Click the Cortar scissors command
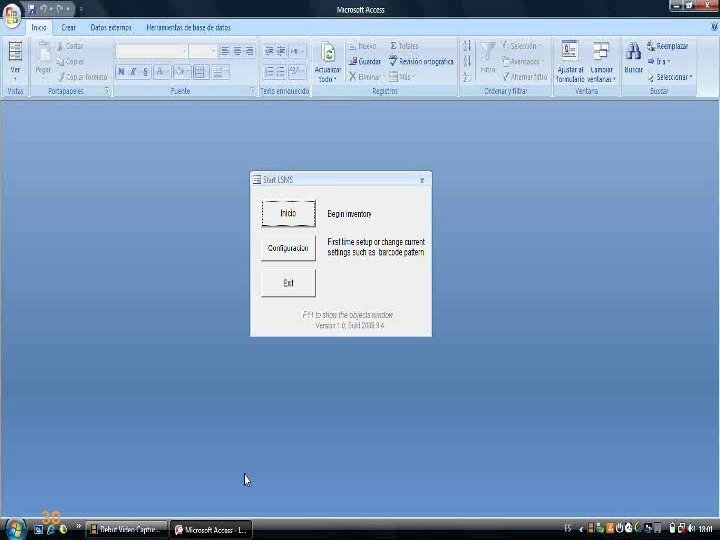This screenshot has height=540, width=720. pos(70,46)
